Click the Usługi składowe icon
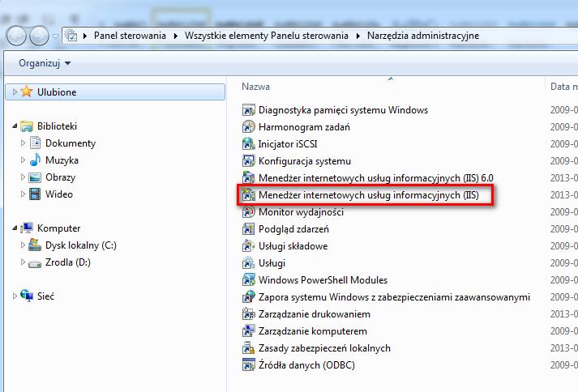 (x=248, y=245)
